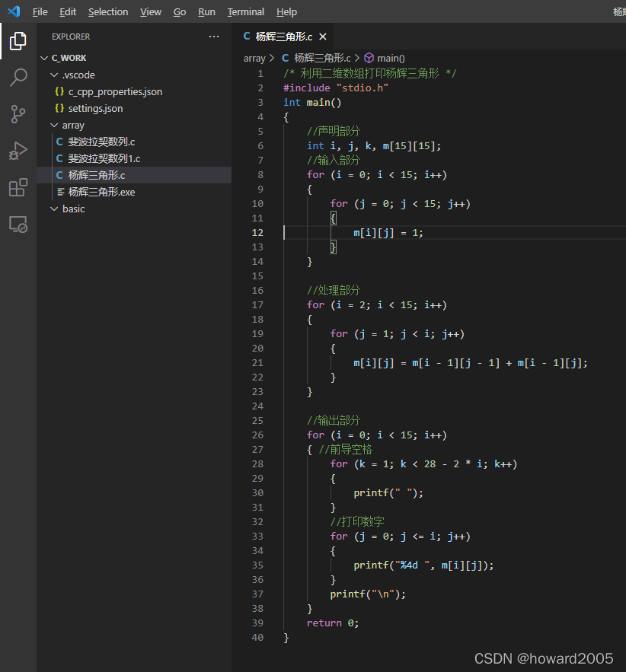Open the File menu
This screenshot has width=626, height=672.
[x=40, y=11]
